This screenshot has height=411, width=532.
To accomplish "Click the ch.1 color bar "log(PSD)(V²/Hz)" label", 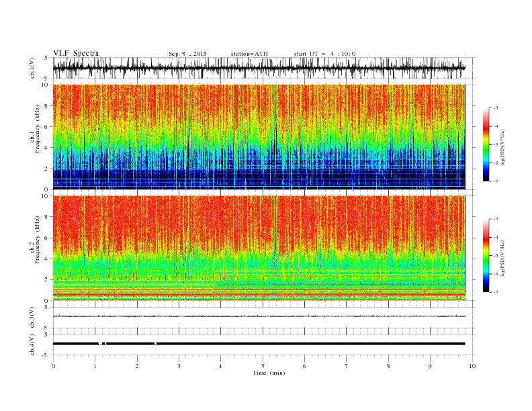I will point(502,148).
